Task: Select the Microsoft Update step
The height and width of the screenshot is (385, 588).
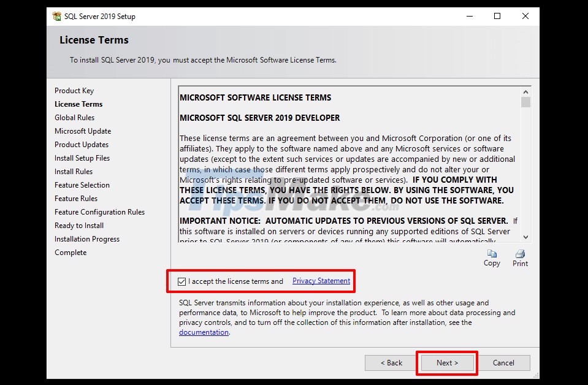Action: pyautogui.click(x=83, y=131)
